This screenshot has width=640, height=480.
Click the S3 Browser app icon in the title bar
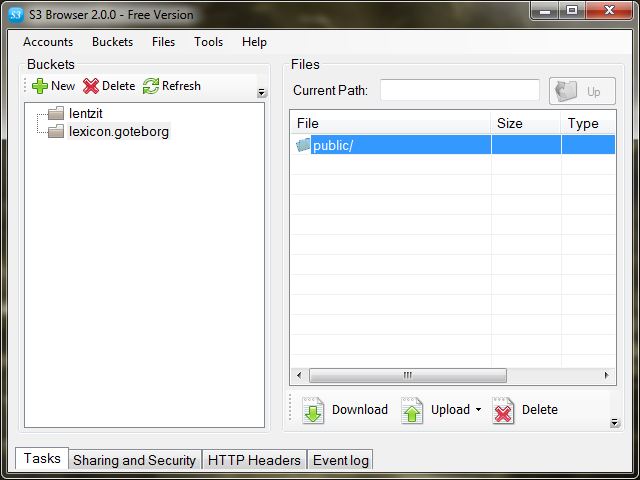tap(15, 14)
